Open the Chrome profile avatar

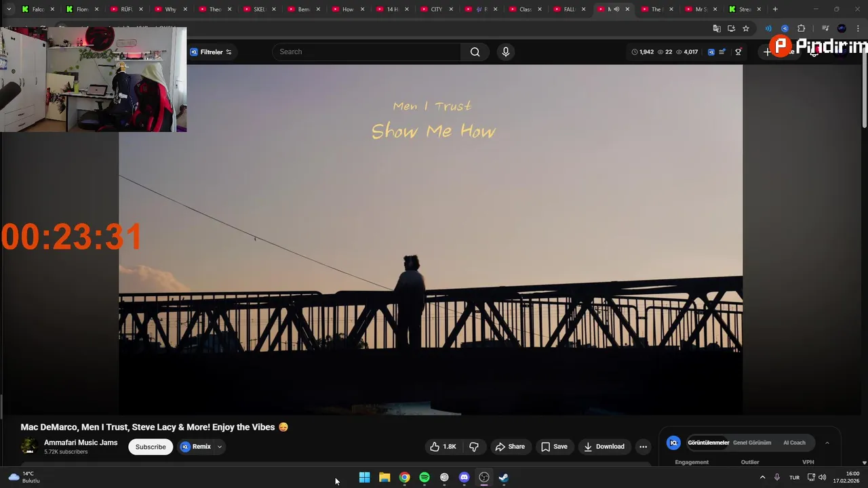842,28
